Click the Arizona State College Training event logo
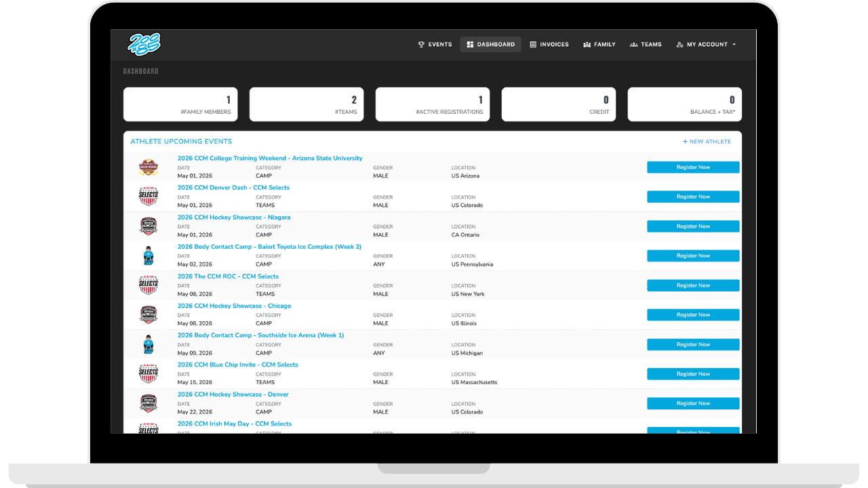This screenshot has height=488, width=868. [x=149, y=167]
